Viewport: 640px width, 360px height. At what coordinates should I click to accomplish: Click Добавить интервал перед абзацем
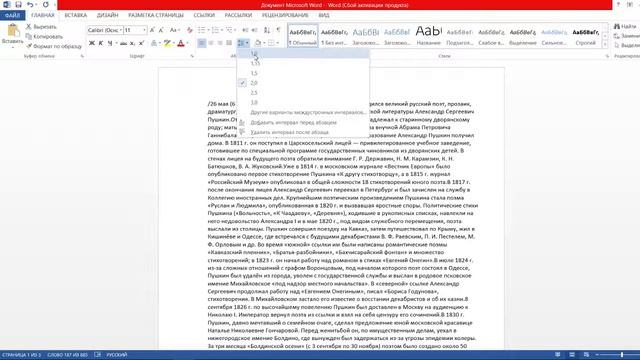pyautogui.click(x=303, y=122)
